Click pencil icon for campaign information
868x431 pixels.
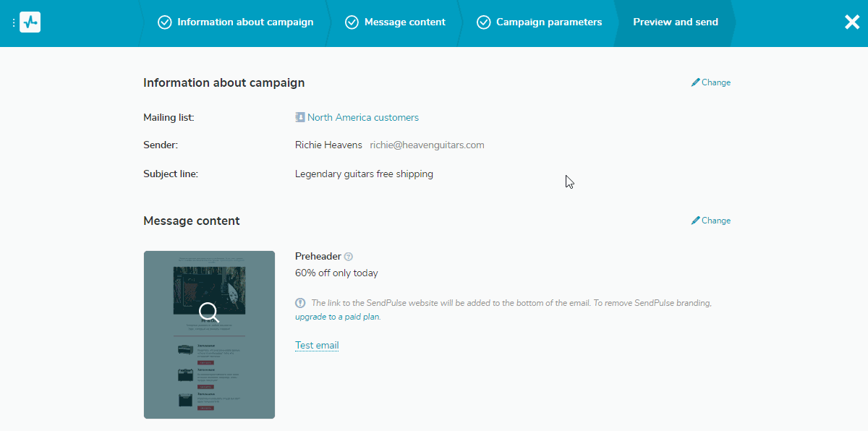click(696, 82)
